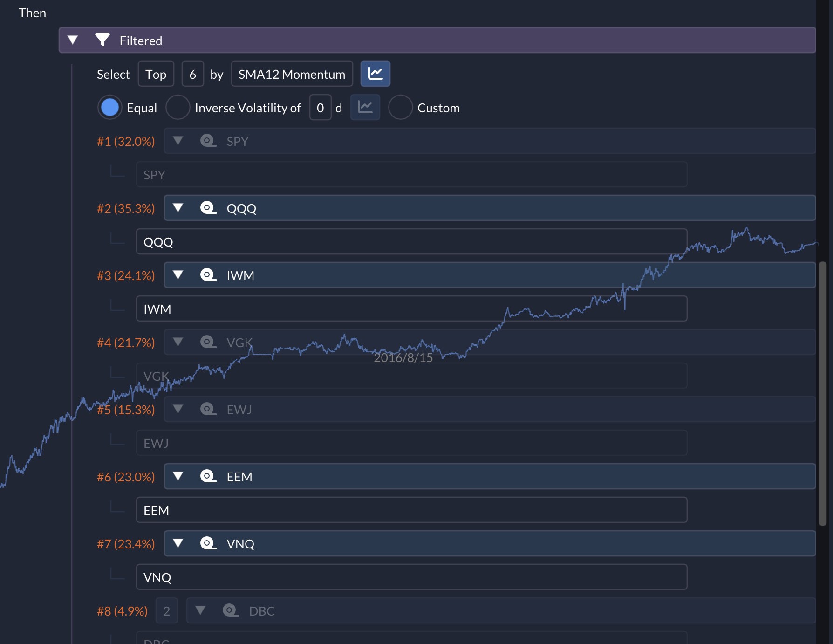This screenshot has width=833, height=644.
Task: Click the Filtered header label
Action: coord(141,41)
